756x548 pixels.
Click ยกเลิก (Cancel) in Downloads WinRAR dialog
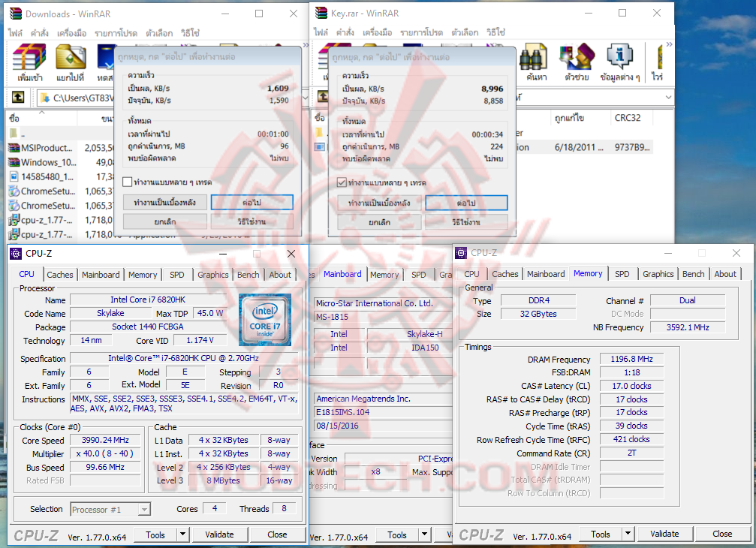coord(165,221)
